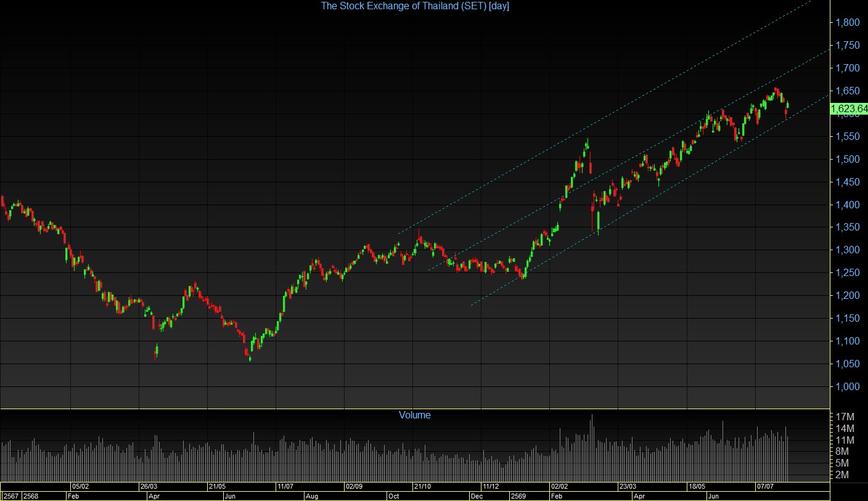The image size is (868, 501).
Task: Select the 1,150 price axis label
Action: (847, 319)
